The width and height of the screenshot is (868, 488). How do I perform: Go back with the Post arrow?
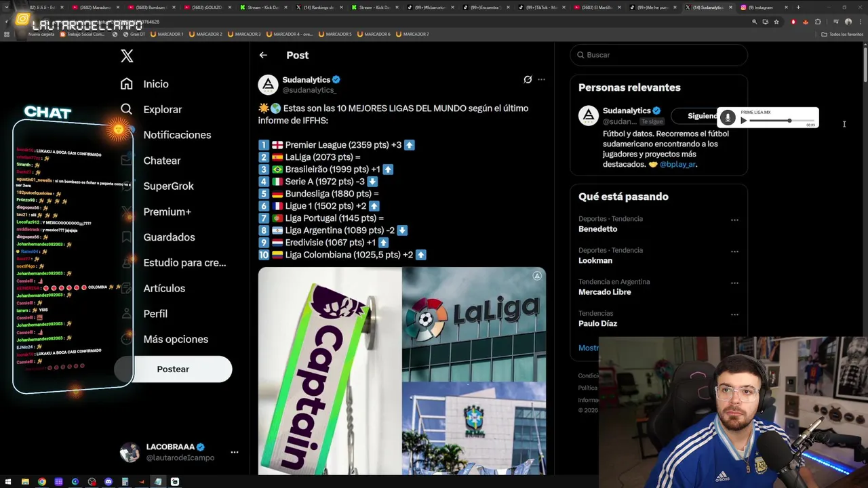point(263,56)
